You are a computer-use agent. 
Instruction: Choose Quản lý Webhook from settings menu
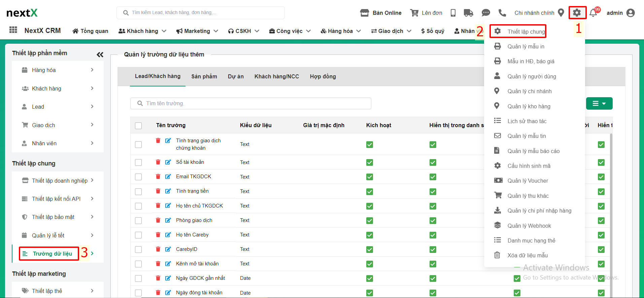click(x=529, y=226)
